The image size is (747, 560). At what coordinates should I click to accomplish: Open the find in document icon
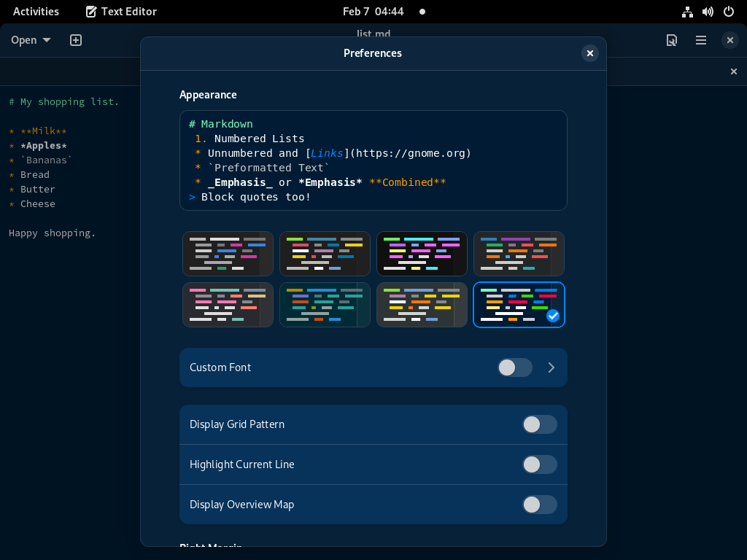pyautogui.click(x=672, y=40)
